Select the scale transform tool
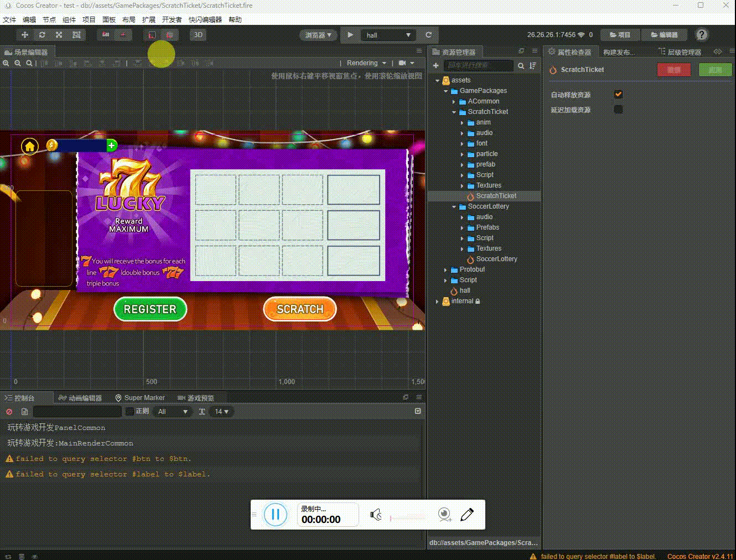736x560 pixels. click(59, 35)
